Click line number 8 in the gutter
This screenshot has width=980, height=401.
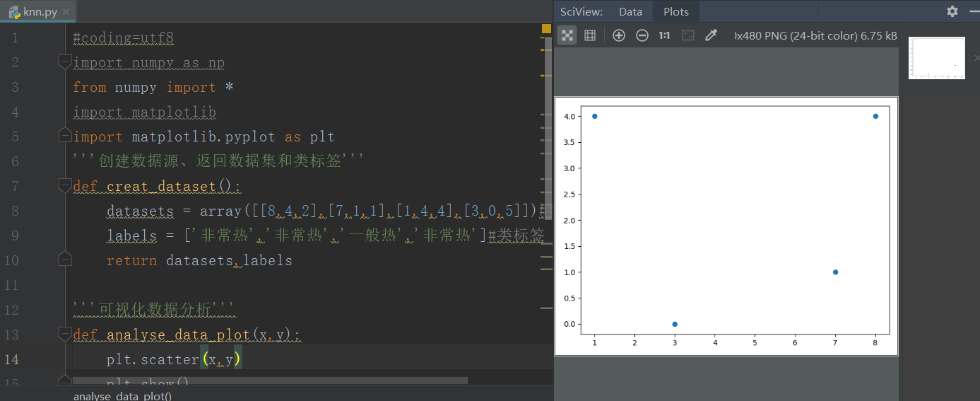coord(15,211)
